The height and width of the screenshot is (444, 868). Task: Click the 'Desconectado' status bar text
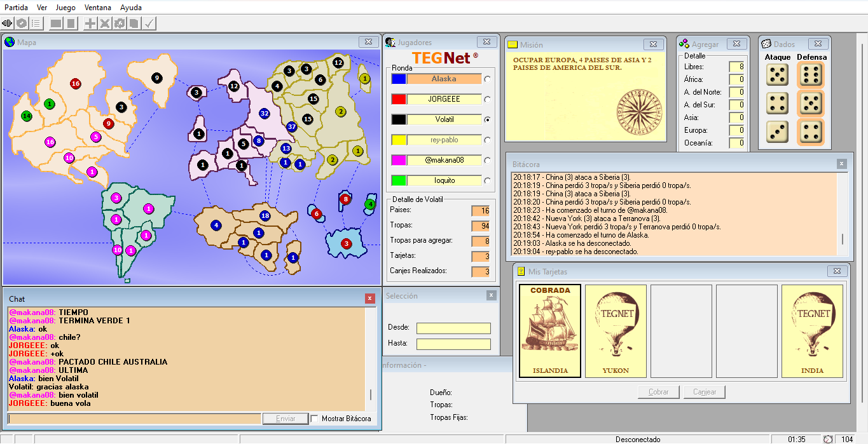tap(638, 439)
